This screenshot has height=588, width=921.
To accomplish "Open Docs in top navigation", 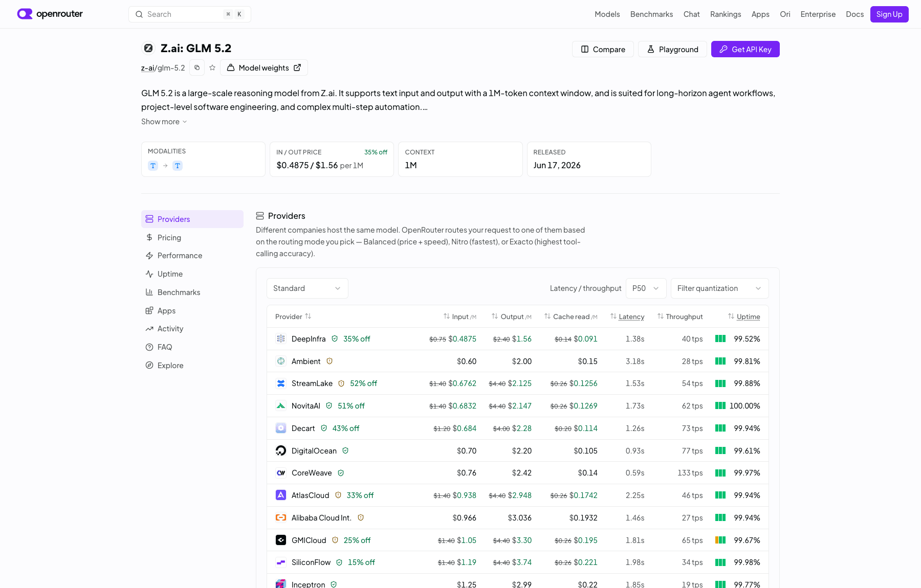I will (854, 14).
